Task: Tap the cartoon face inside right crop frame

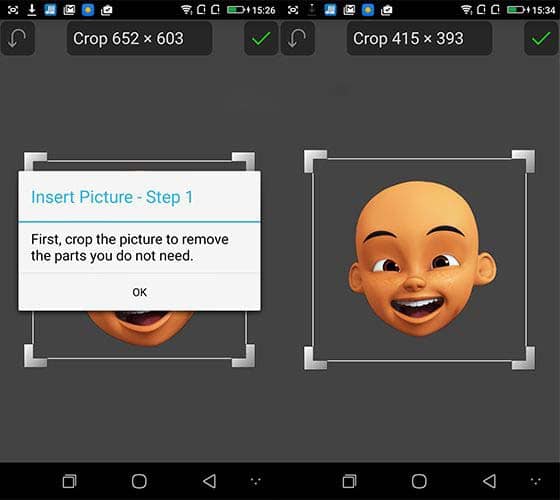Action: coord(422,259)
